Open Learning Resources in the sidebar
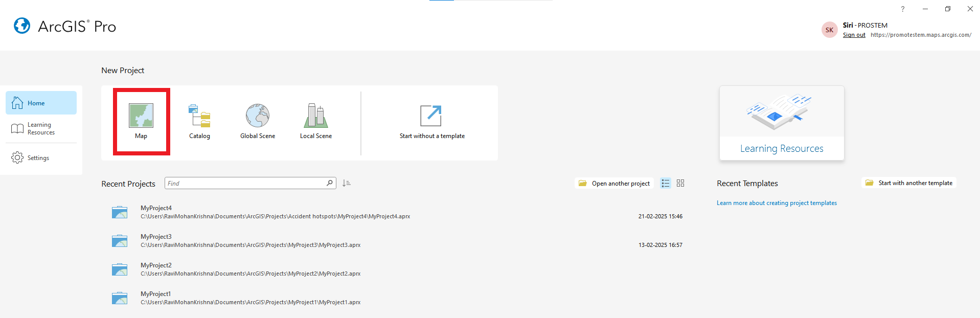 click(x=41, y=128)
